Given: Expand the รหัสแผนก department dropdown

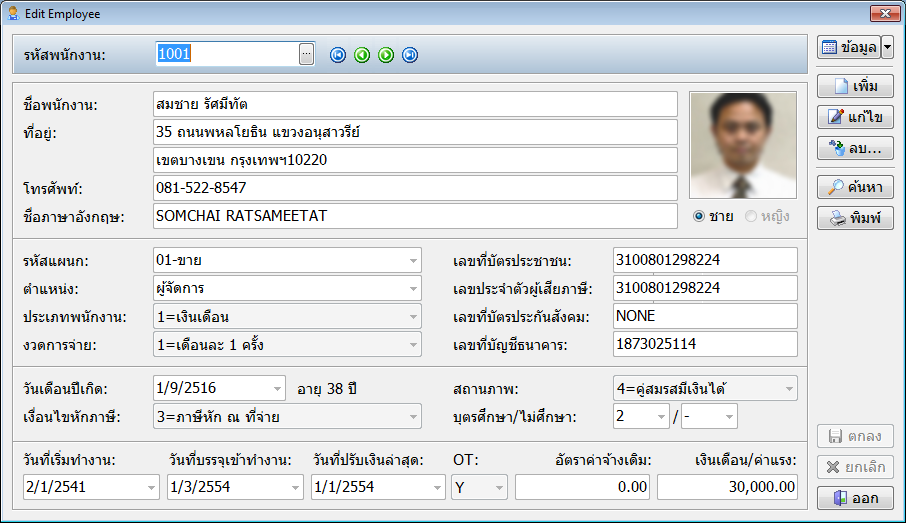Looking at the screenshot, I should click(x=413, y=262).
